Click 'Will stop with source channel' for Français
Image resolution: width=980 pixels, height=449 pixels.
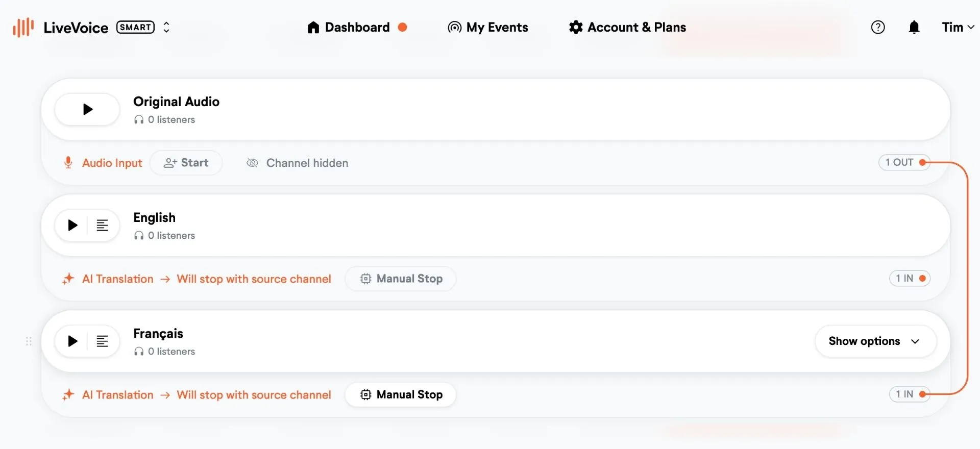(x=254, y=395)
